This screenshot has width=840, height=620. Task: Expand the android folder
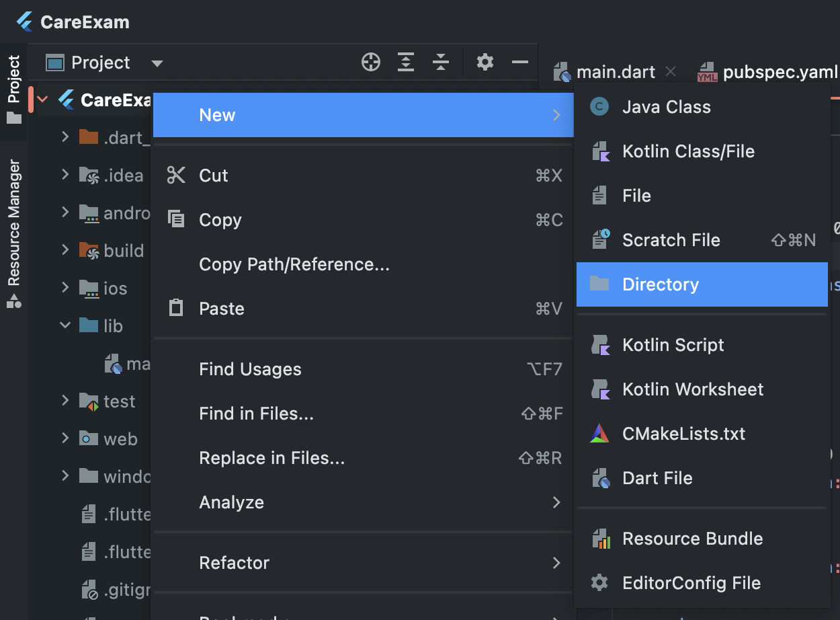coord(65,212)
